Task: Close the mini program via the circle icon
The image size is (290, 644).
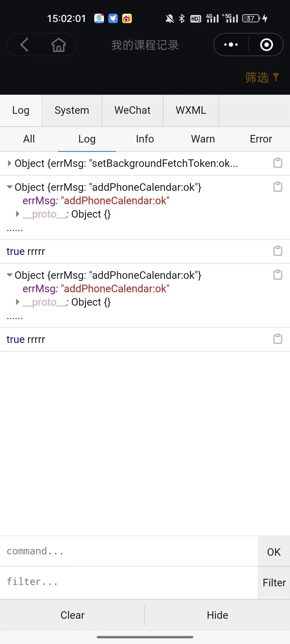Action: (266, 45)
